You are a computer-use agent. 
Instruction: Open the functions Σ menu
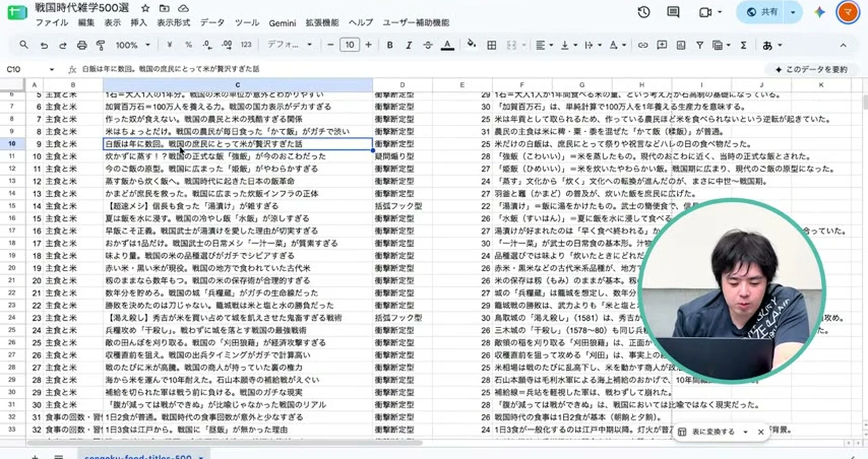tap(743, 45)
